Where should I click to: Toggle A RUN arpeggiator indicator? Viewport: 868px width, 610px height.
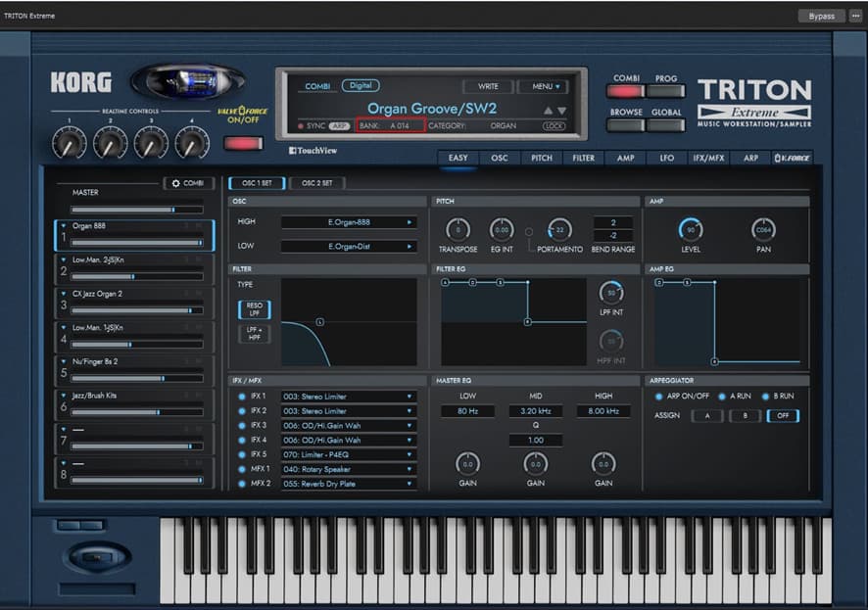[722, 397]
